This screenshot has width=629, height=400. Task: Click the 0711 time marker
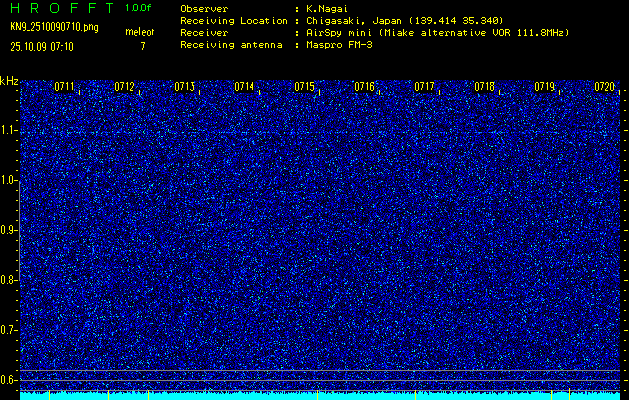(x=64, y=87)
